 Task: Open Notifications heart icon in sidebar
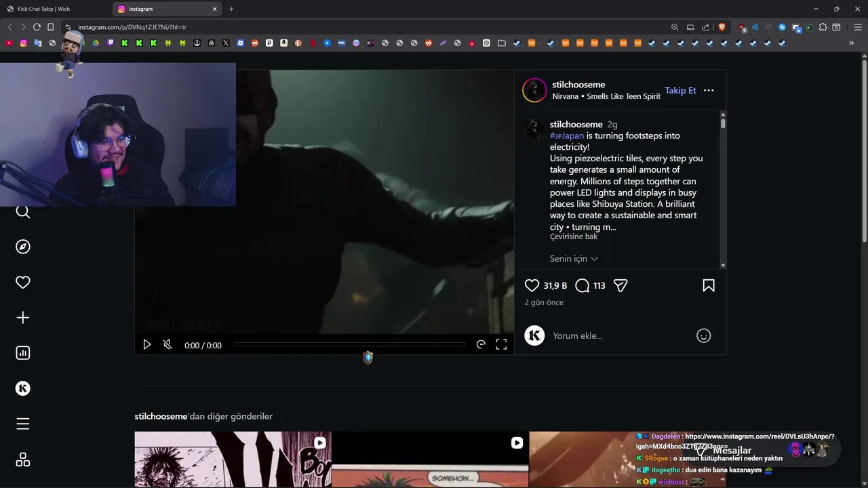[23, 282]
